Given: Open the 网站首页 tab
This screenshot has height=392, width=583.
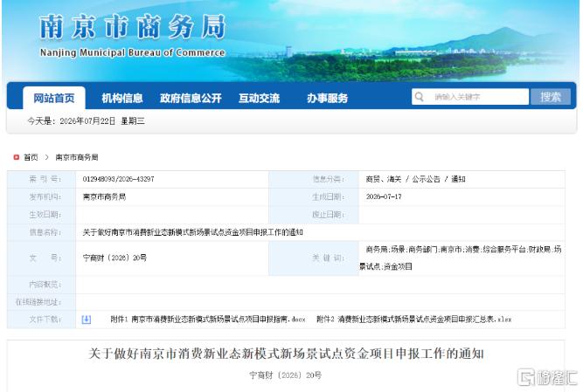Looking at the screenshot, I should pos(54,98).
